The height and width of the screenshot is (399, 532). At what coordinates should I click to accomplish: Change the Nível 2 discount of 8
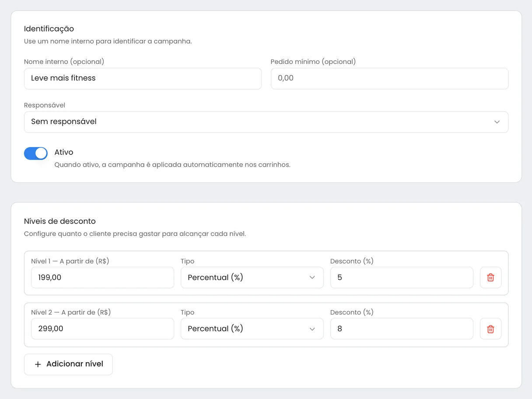pos(402,329)
